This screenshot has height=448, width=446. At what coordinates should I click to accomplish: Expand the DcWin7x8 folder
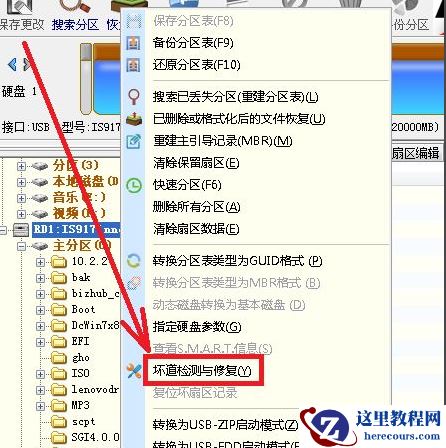40,326
